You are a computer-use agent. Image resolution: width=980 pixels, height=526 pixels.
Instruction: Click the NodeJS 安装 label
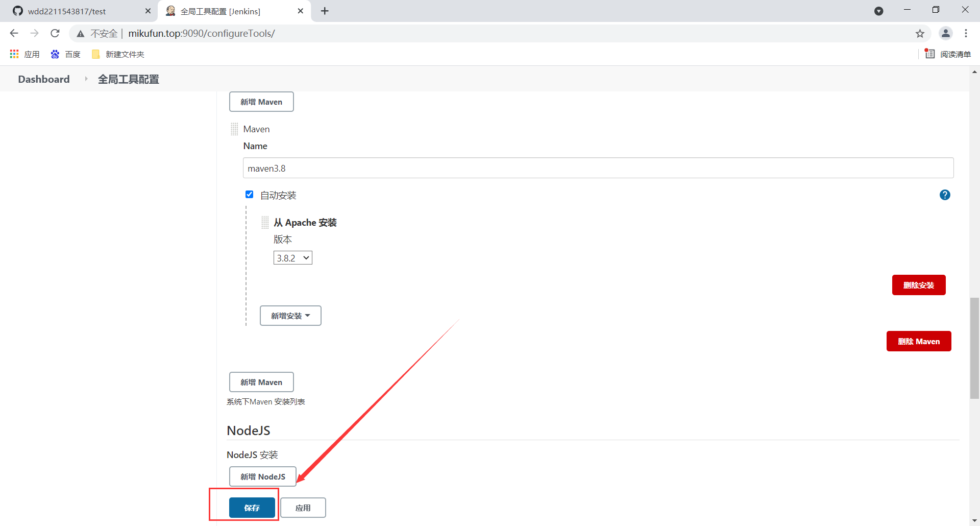(x=252, y=455)
